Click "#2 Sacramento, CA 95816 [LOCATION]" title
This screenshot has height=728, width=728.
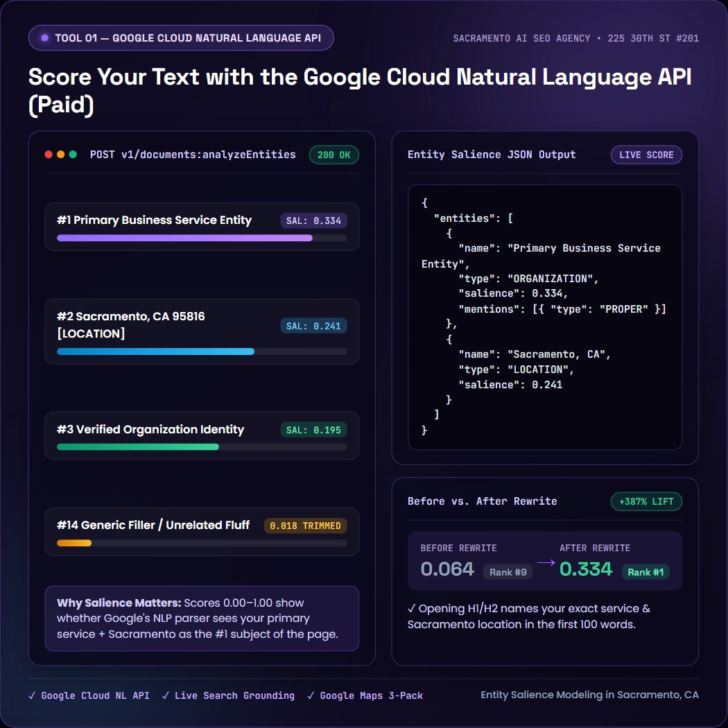tap(130, 325)
